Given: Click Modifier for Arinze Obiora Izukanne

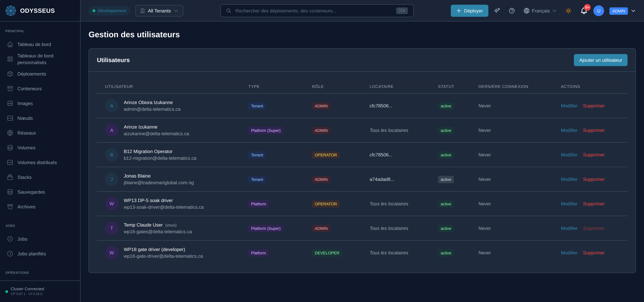Looking at the screenshot, I should pyautogui.click(x=569, y=106).
